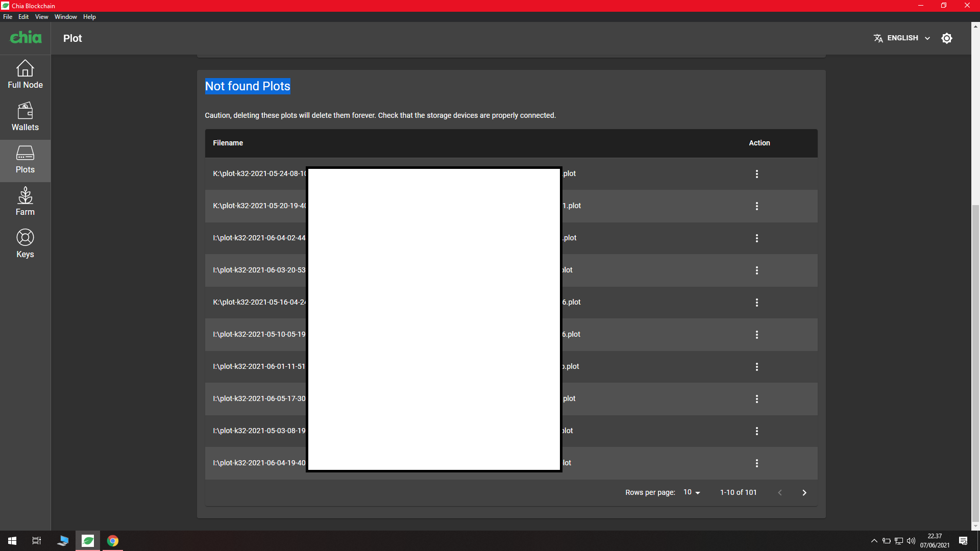Select the Plots sidebar icon
The image size is (980, 551).
(25, 159)
